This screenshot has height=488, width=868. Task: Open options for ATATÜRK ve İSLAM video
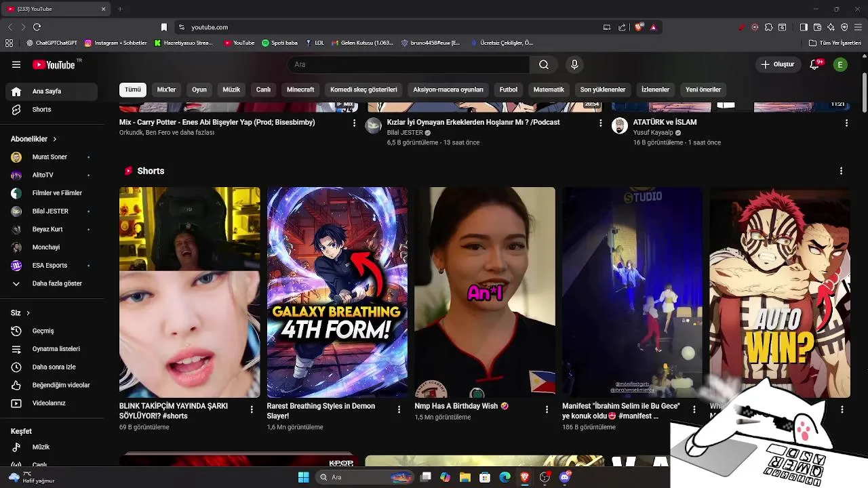pyautogui.click(x=846, y=123)
